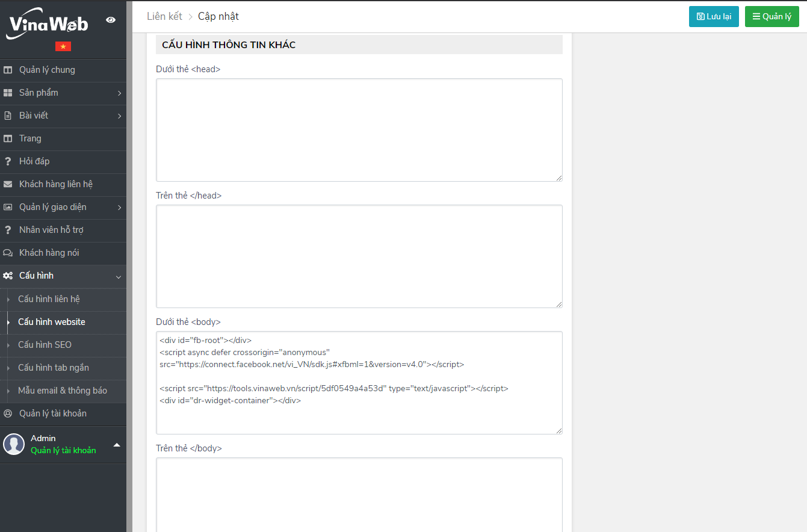The height and width of the screenshot is (532, 807).
Task: Click the envelope icon for Khách hàng liên hệ
Action: point(8,184)
